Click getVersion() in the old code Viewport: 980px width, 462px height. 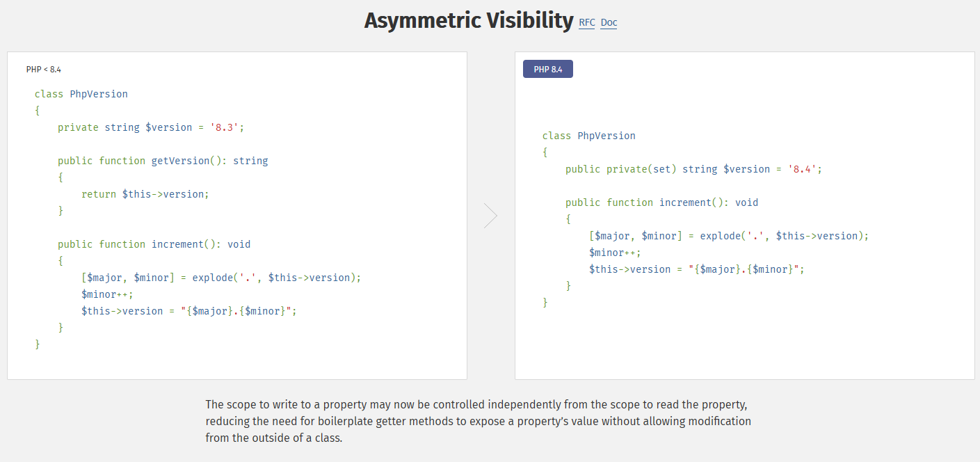(181, 161)
